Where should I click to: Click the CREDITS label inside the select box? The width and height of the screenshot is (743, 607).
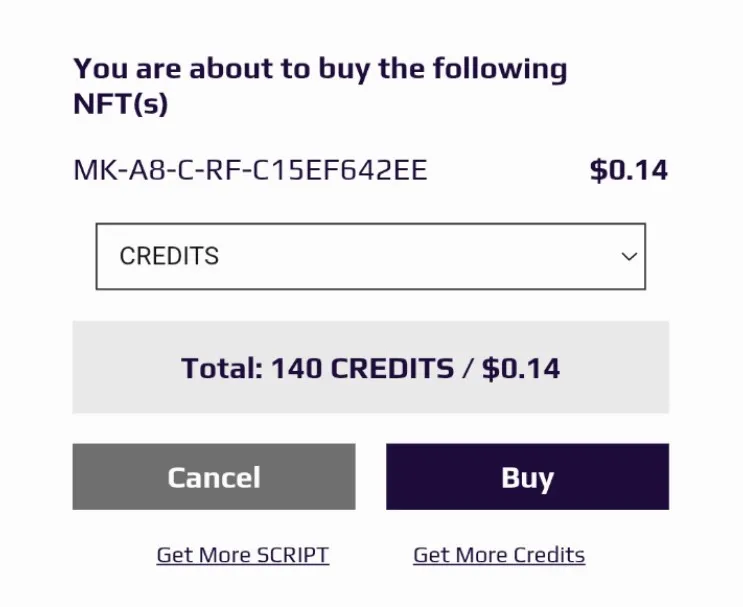[x=169, y=256]
